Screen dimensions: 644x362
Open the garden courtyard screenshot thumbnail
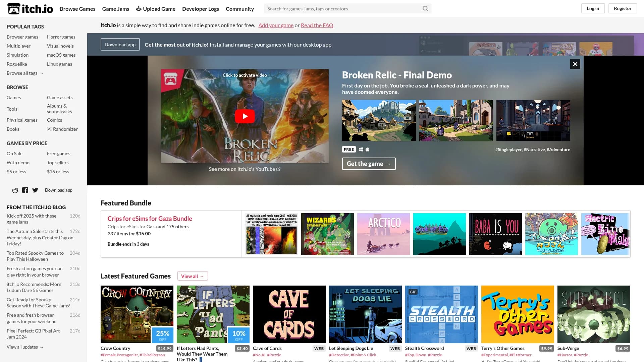[456, 120]
